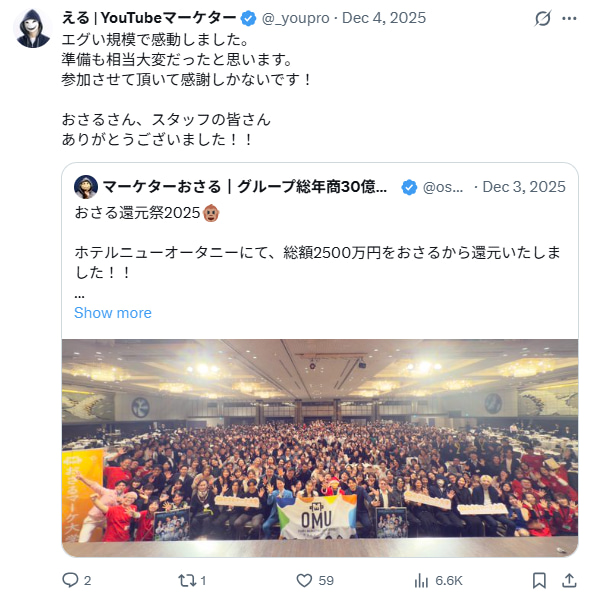This screenshot has width=590, height=597.
Task: Open quoted post's Dec 3, 2025 timestamp
Action: pos(524,187)
